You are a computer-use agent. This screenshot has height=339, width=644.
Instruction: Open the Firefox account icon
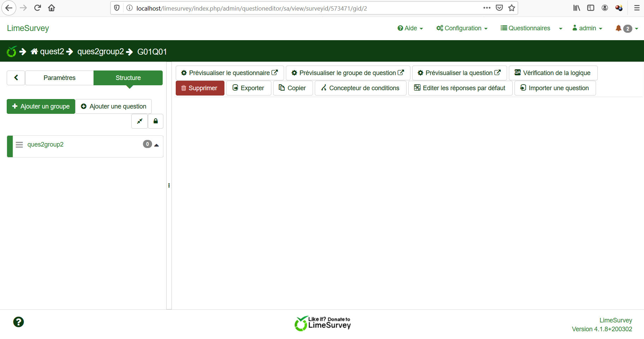pos(605,8)
